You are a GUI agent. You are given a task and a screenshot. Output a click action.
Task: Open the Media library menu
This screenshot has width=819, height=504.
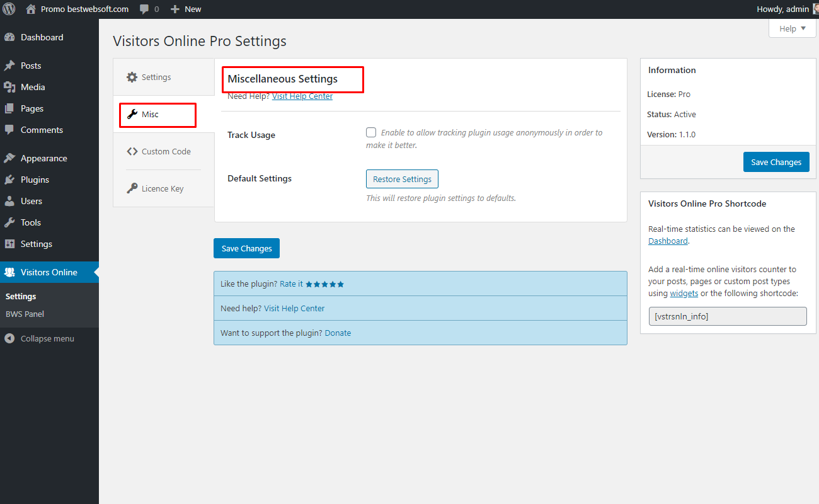tap(49, 87)
